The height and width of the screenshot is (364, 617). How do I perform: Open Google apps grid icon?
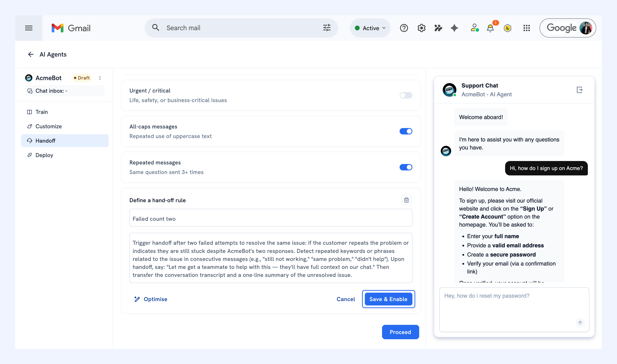(x=526, y=28)
